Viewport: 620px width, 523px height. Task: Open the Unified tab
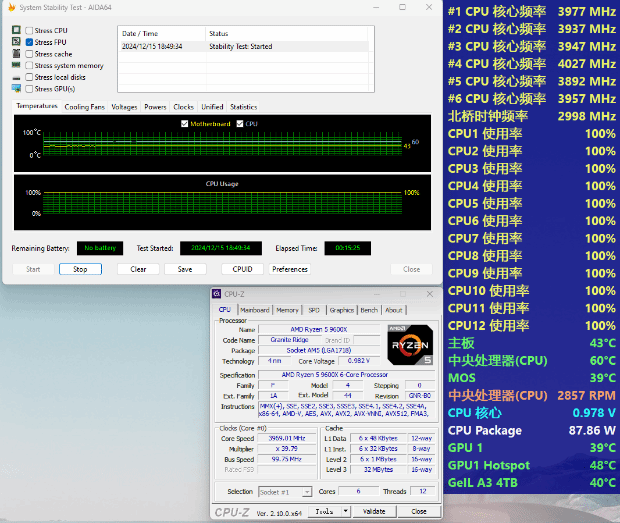tap(212, 107)
